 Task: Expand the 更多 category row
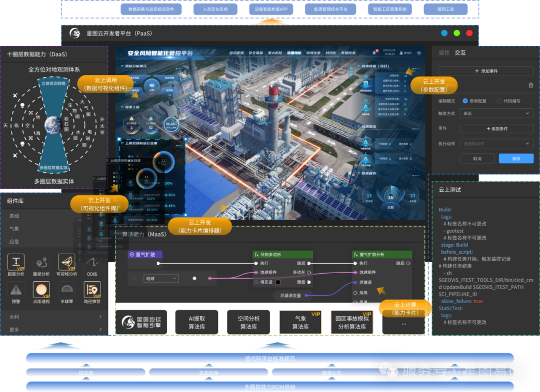point(55,330)
